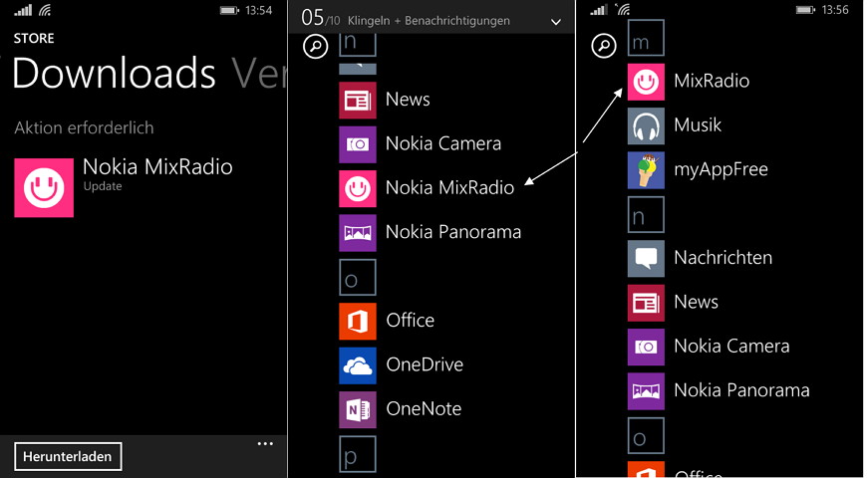Image resolution: width=868 pixels, height=478 pixels.
Task: Open the OneDrive cloud icon
Action: [358, 365]
